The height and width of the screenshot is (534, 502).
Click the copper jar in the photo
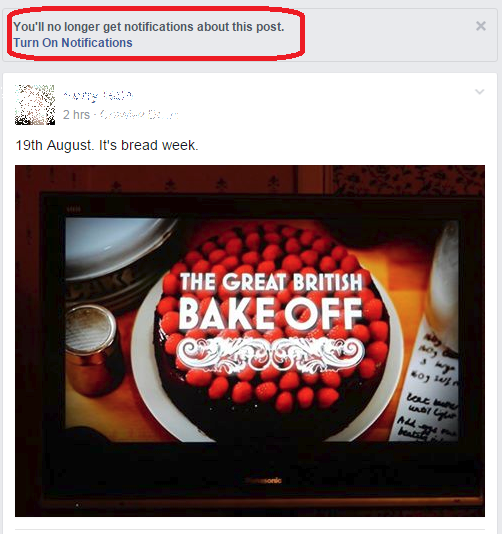point(91,349)
